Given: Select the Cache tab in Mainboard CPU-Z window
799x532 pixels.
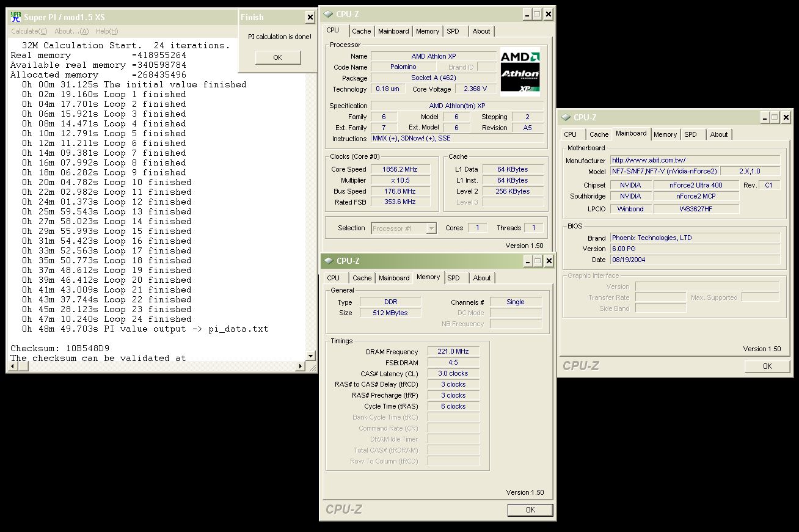Looking at the screenshot, I should coord(599,134).
